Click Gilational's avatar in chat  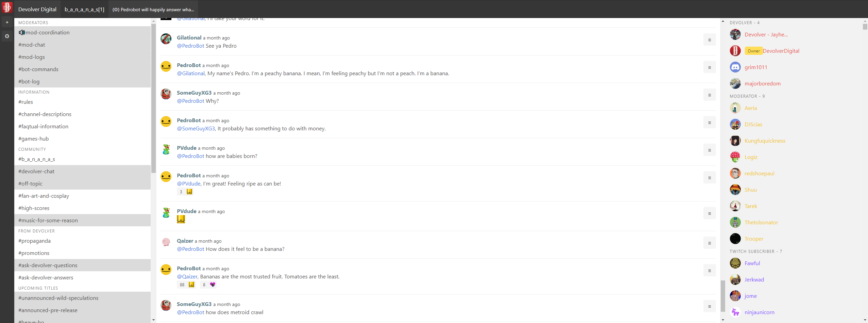click(166, 39)
